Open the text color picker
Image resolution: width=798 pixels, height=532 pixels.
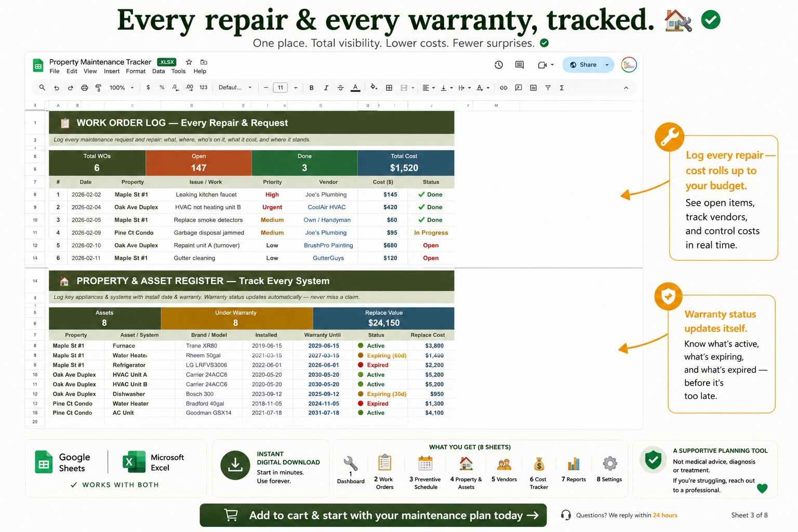pos(355,88)
